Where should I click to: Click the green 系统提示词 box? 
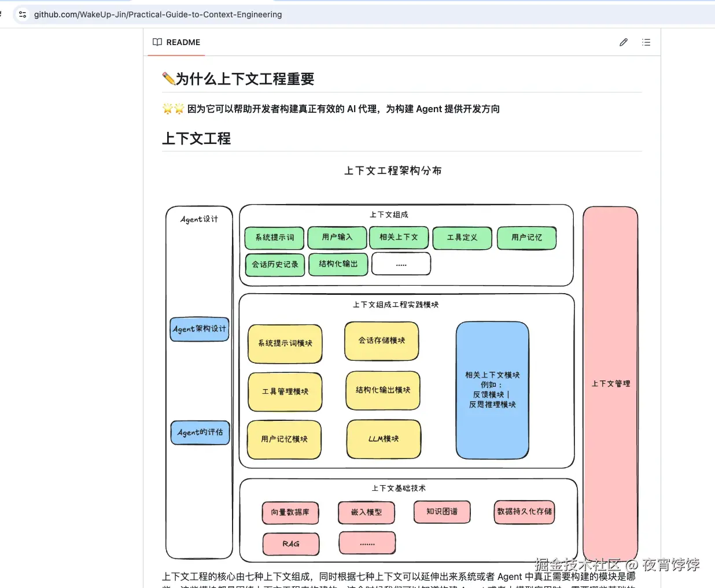click(274, 238)
